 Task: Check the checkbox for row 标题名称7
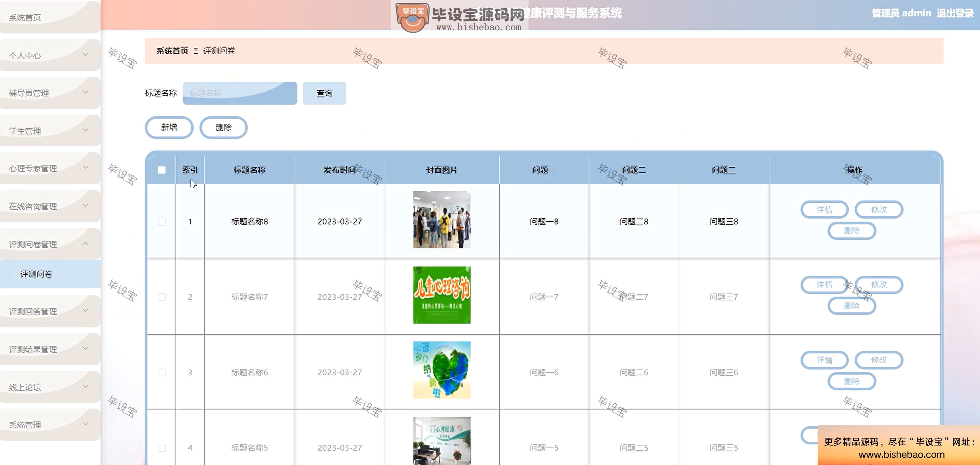(162, 297)
